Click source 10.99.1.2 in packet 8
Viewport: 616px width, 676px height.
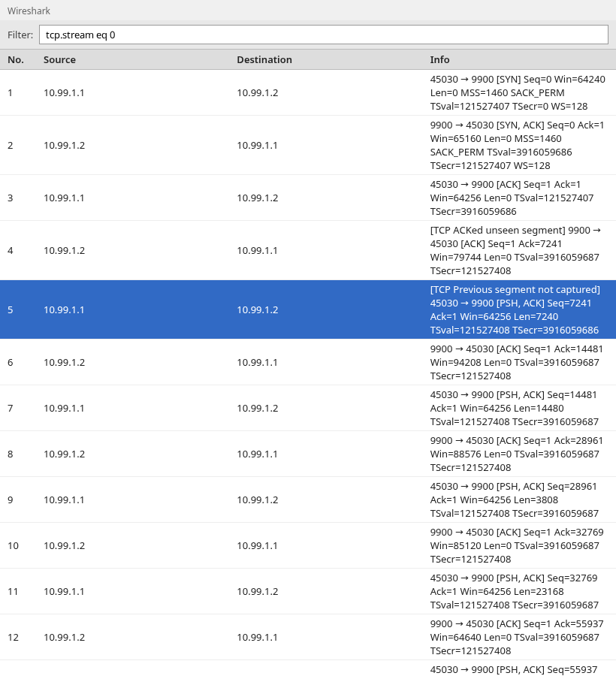(65, 454)
